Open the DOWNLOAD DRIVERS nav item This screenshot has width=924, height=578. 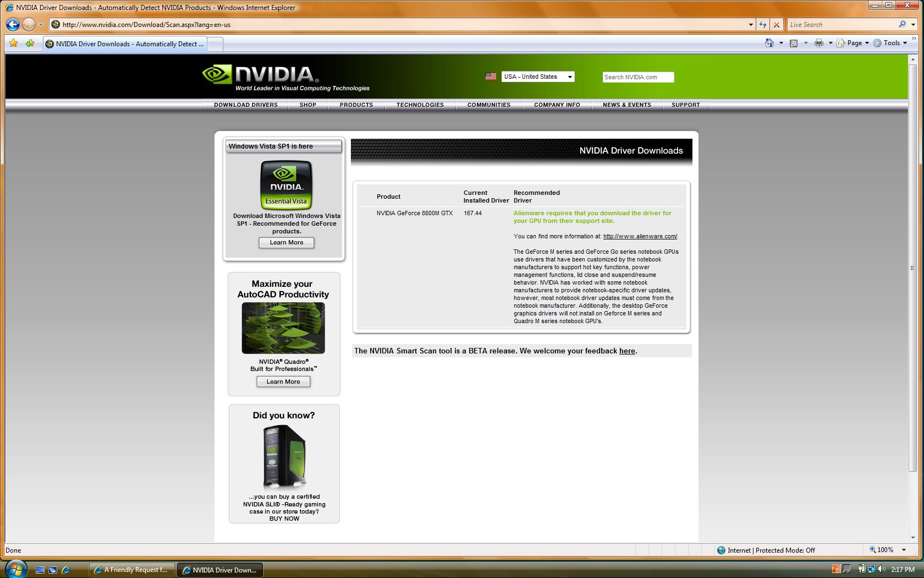point(246,105)
